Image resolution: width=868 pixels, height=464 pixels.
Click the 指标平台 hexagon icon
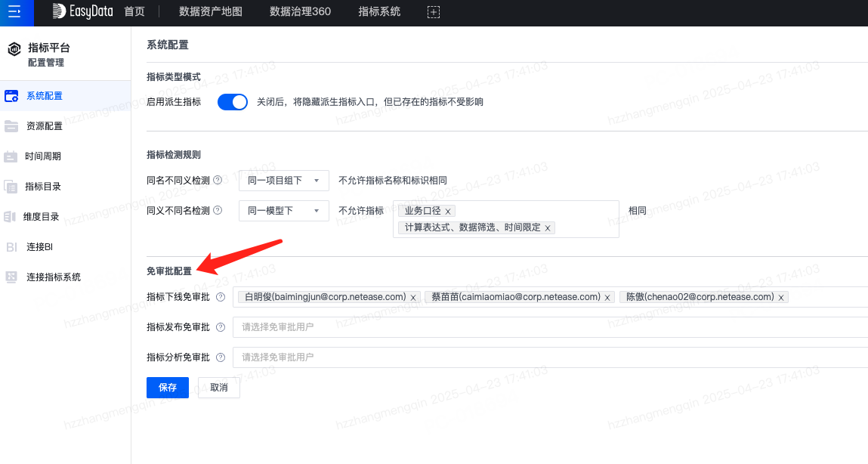coord(14,48)
